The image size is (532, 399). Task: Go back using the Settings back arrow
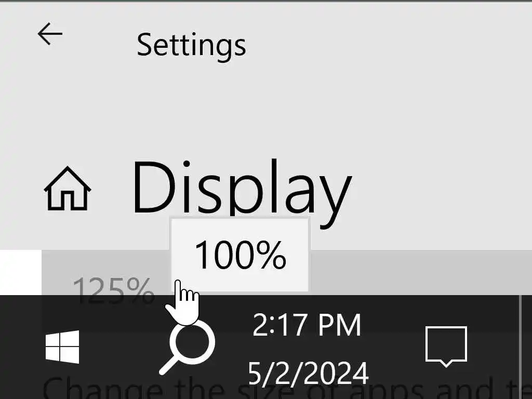coord(50,34)
